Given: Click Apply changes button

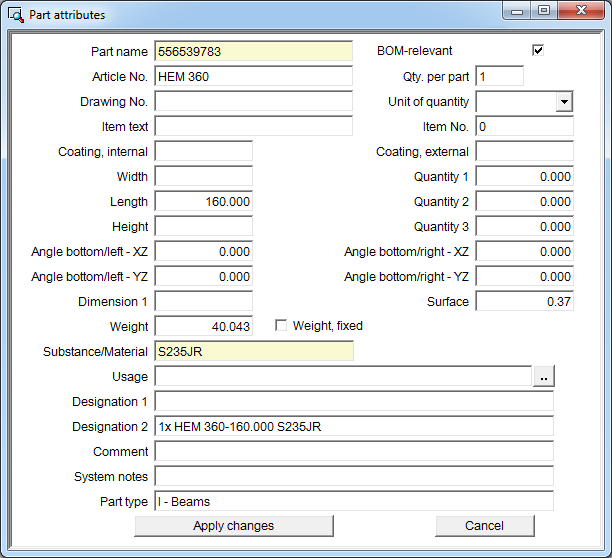Looking at the screenshot, I should [x=233, y=526].
